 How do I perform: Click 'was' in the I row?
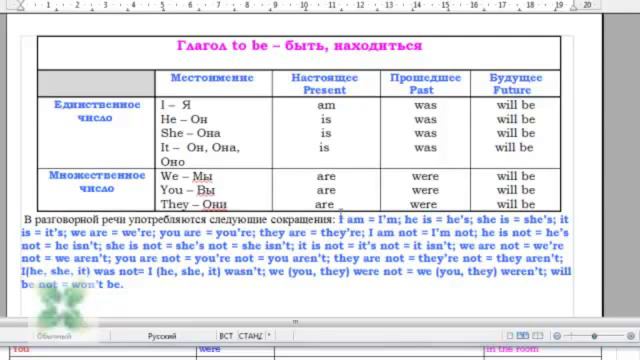tap(425, 106)
